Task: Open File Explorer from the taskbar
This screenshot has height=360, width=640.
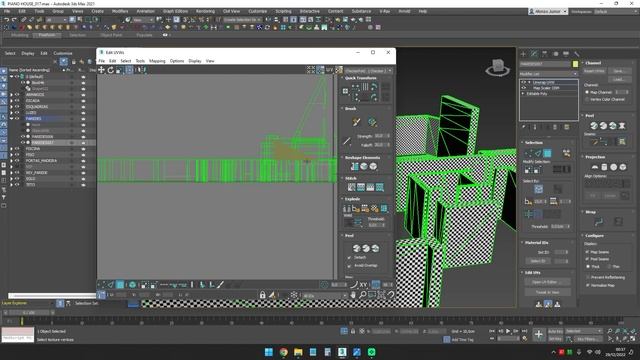Action: click(x=298, y=352)
